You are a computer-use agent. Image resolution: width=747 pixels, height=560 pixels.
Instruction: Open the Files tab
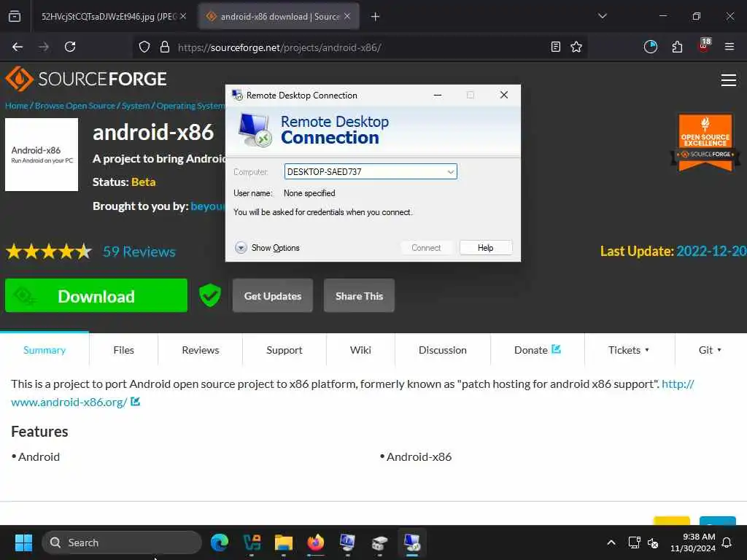124,350
